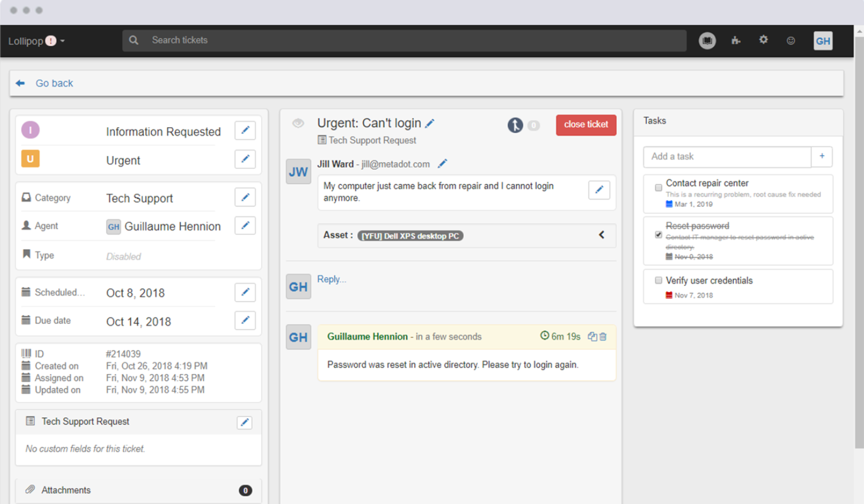Open the Tech Support Request form editor
Screen dimensions: 864x504
click(x=244, y=422)
